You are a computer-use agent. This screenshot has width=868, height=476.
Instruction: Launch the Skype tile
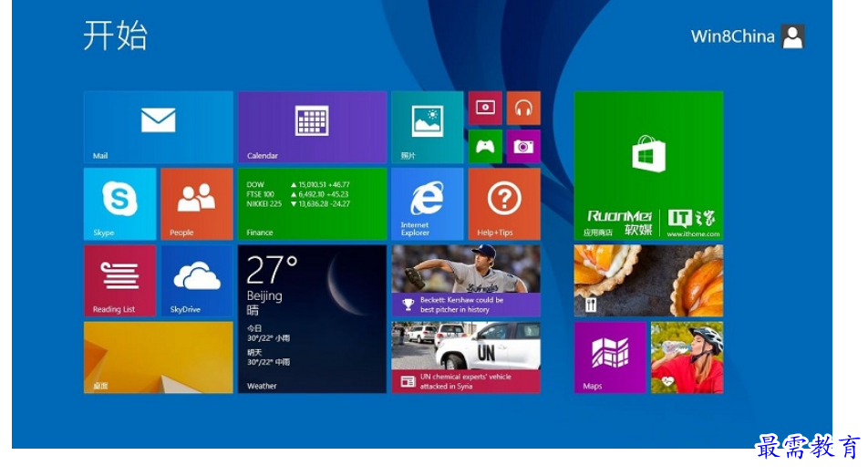(120, 204)
